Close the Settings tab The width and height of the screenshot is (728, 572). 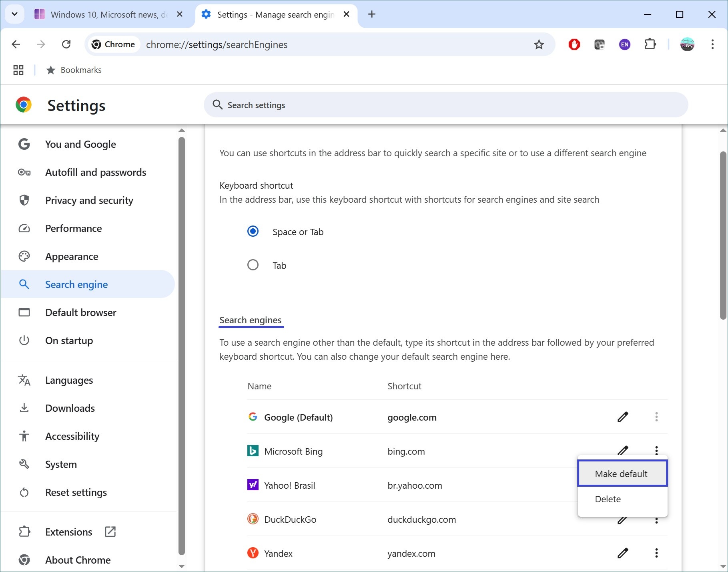pos(347,14)
